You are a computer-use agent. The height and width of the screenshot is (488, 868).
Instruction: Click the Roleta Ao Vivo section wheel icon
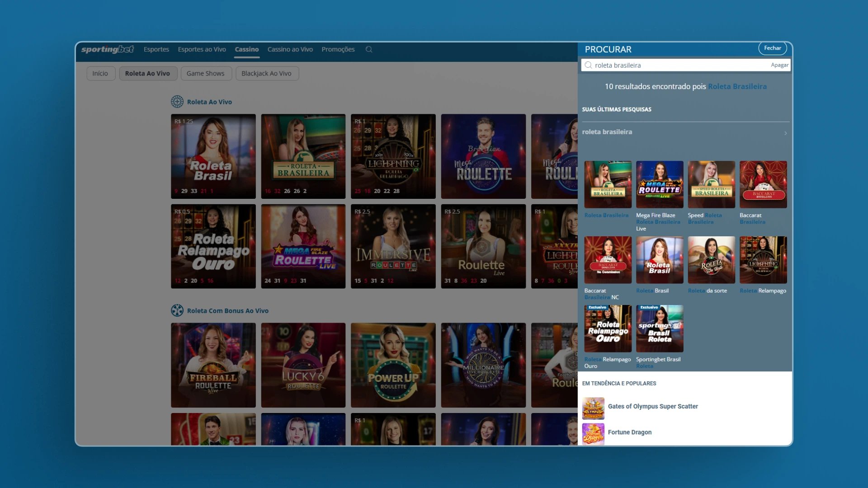coord(177,102)
